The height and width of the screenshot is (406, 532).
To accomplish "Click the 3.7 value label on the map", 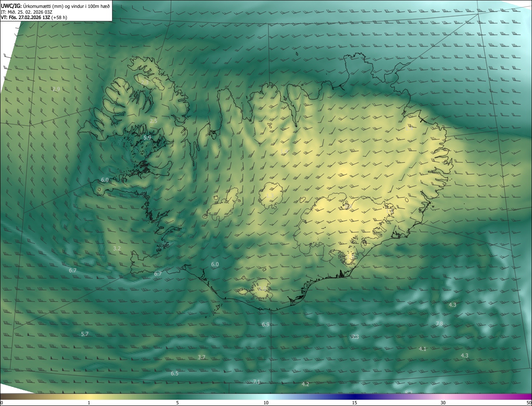I will pos(202,357).
